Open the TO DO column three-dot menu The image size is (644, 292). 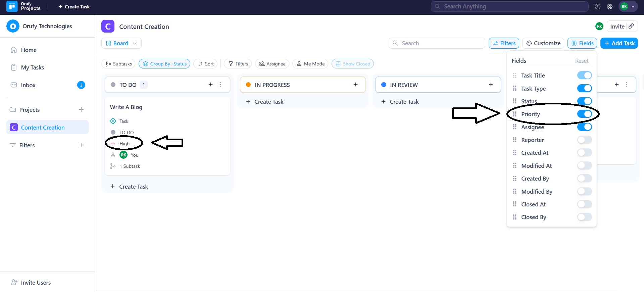pyautogui.click(x=220, y=85)
